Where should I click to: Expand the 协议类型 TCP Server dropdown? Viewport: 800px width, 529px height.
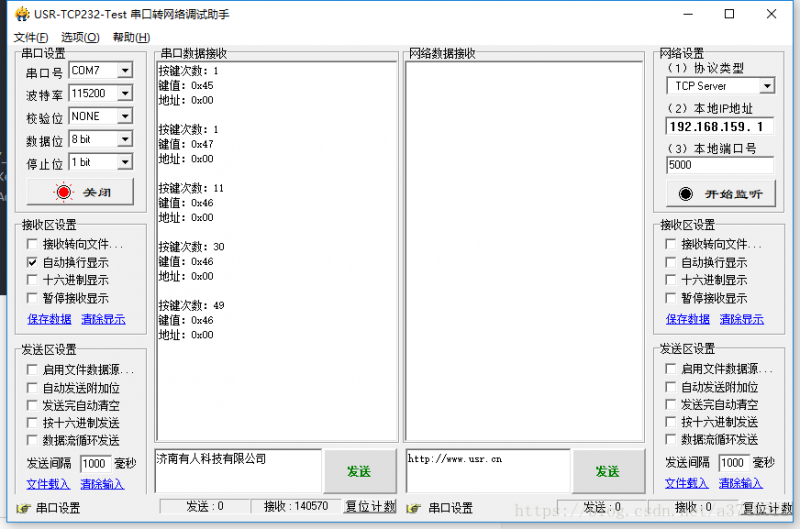[x=767, y=86]
